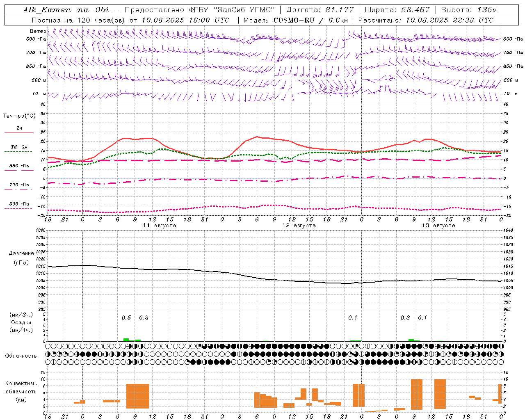
Task: Select the text Предоставлено ФГБУ "ЗапСиб УГМС"
Action: 200,10
